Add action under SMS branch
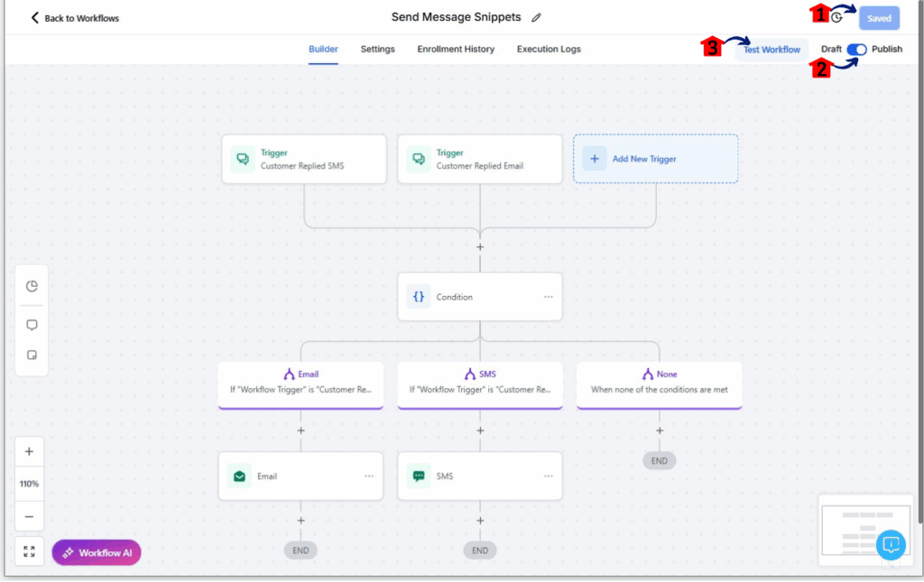Viewport: 924px width, 582px height. pos(480,430)
